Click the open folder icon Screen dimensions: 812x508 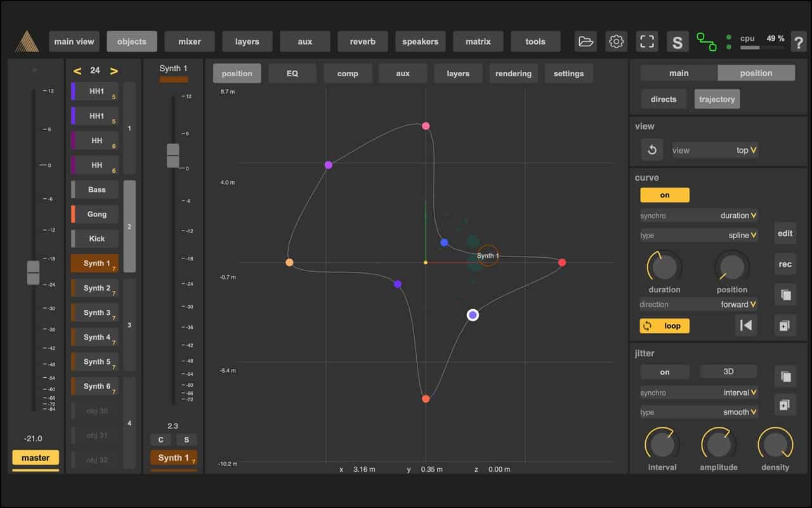(x=586, y=42)
